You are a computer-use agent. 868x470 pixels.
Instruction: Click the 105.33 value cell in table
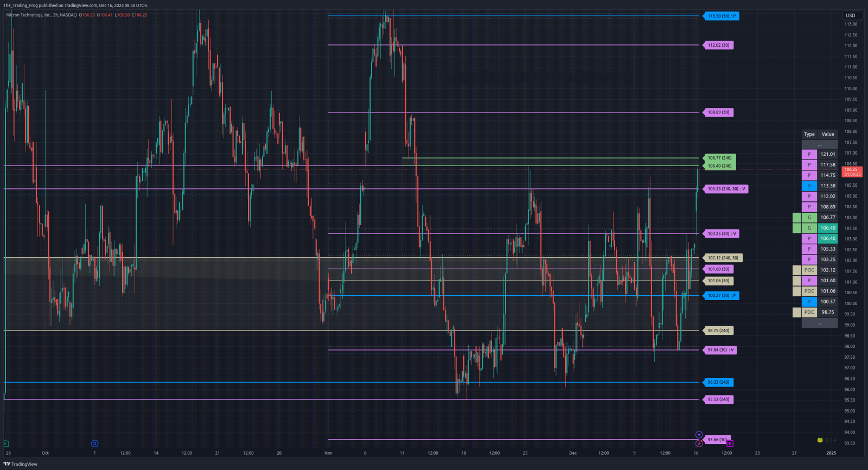828,249
